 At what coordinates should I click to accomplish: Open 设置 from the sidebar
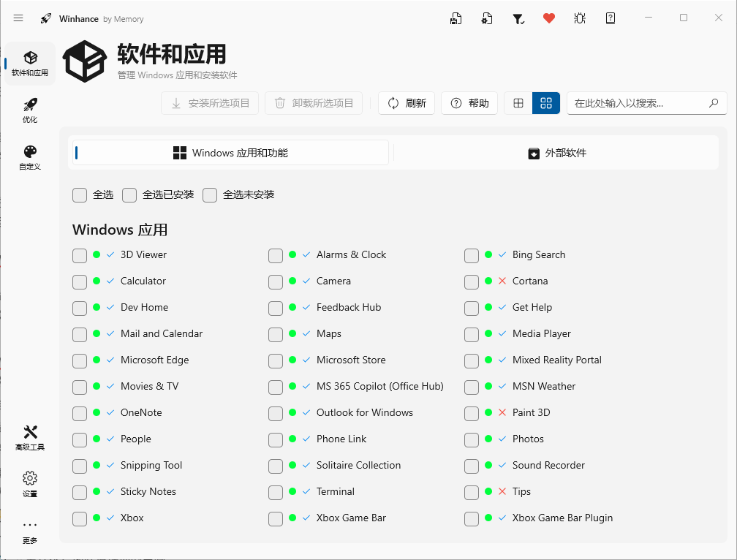pos(29,484)
